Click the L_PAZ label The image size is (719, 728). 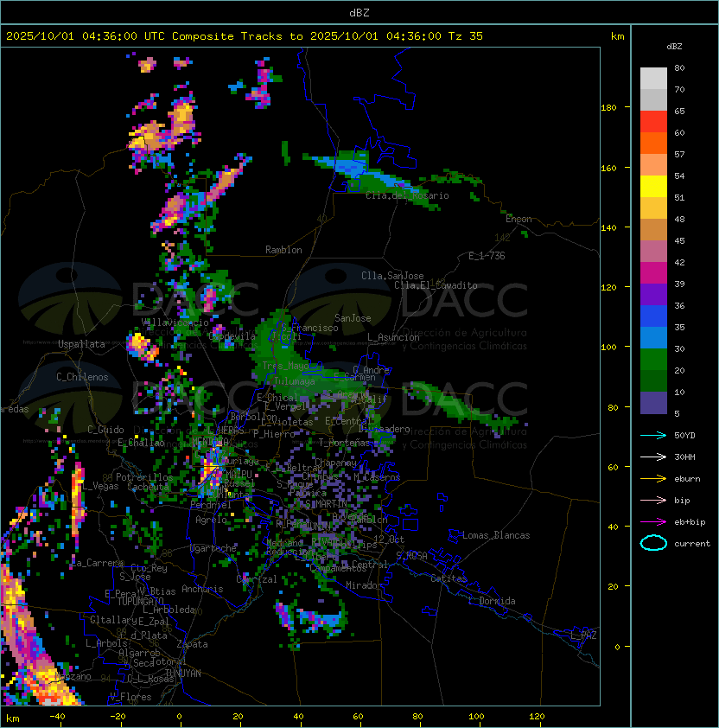(583, 635)
